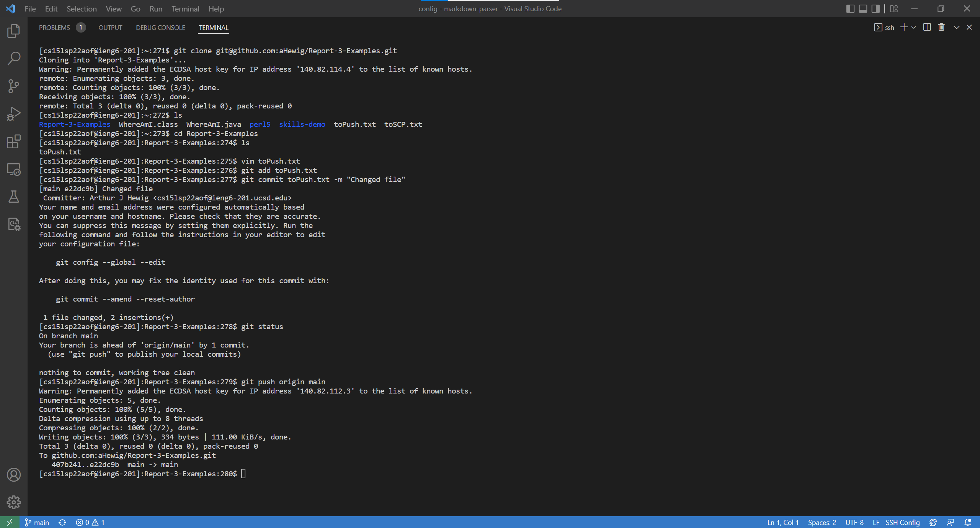Viewport: 980px width, 528px height.
Task: Click the Ln 1, Col 1 cursor position
Action: click(782, 522)
